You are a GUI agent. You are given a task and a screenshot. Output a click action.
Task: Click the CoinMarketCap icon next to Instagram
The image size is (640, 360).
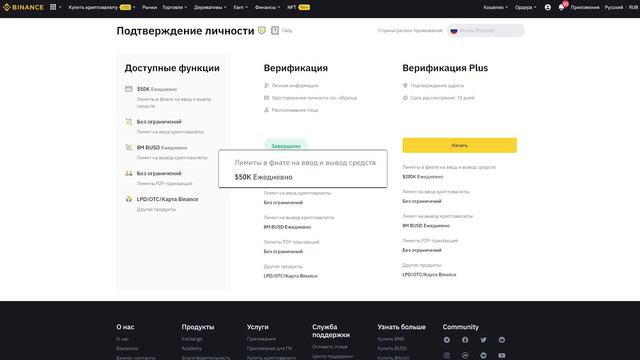click(465, 356)
